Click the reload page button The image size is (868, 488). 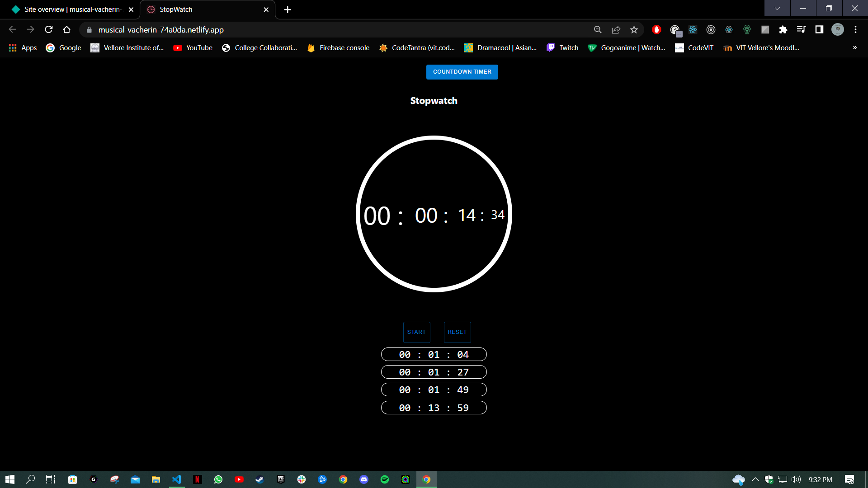tap(48, 29)
